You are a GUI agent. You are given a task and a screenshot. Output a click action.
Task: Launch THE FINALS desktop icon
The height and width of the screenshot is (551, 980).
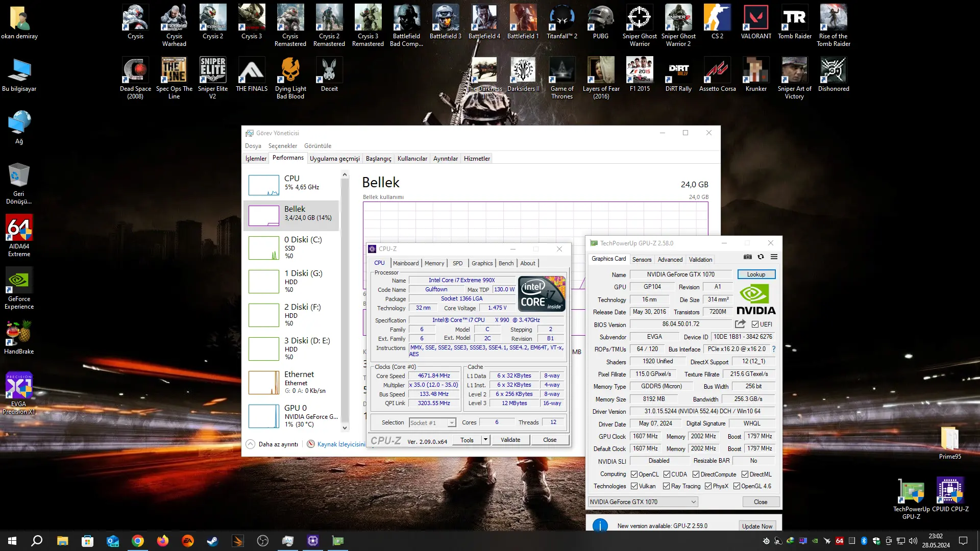point(252,74)
